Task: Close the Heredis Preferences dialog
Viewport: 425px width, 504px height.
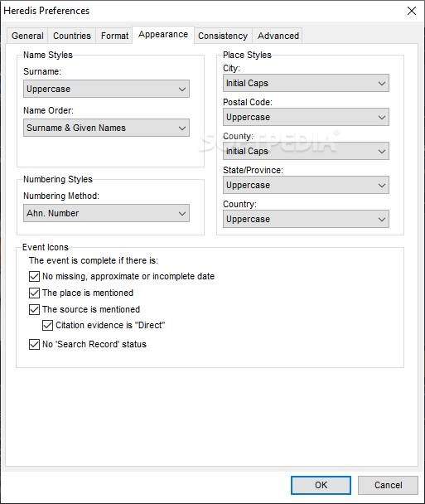Action: click(412, 11)
